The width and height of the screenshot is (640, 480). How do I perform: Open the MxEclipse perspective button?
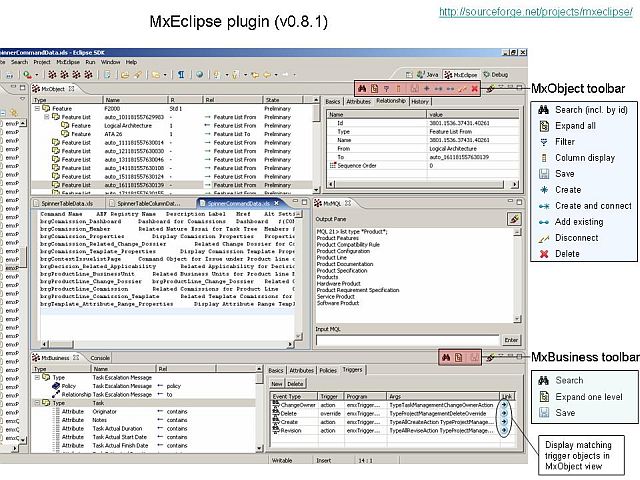click(x=461, y=75)
